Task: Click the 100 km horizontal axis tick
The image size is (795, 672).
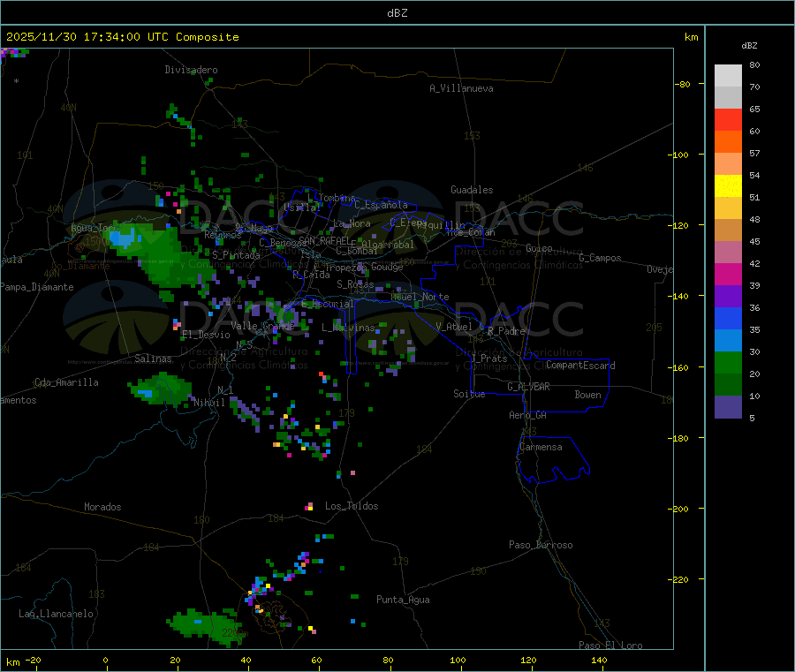Action: tap(458, 660)
